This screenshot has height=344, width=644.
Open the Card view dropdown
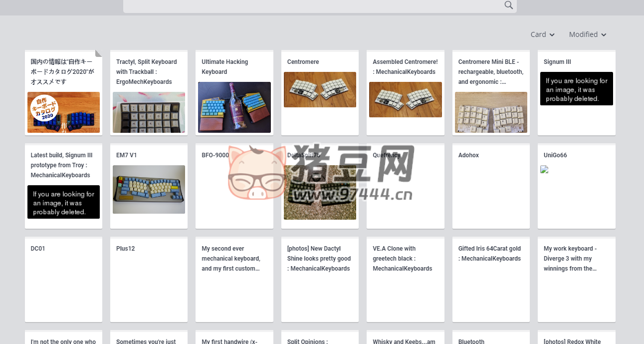tap(542, 34)
